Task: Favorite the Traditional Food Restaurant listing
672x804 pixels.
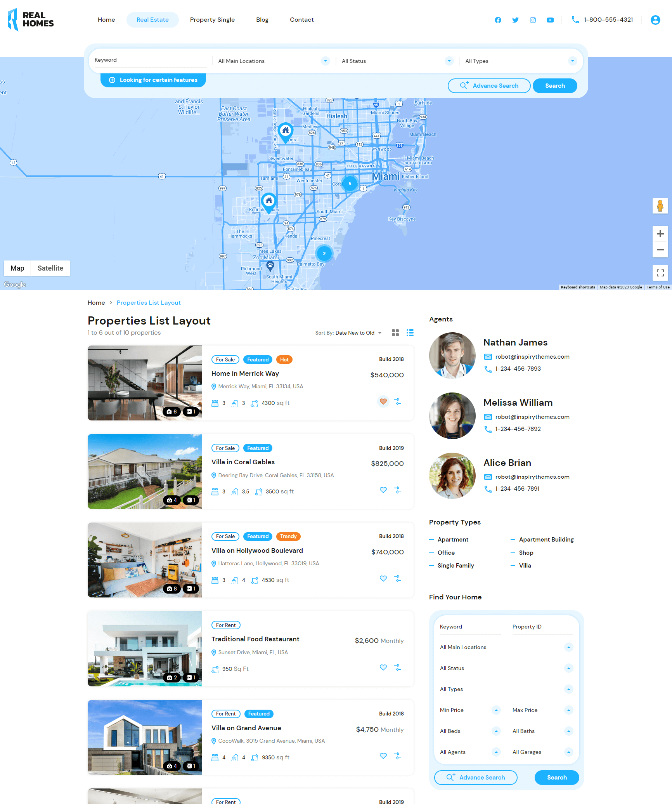Action: 383,667
